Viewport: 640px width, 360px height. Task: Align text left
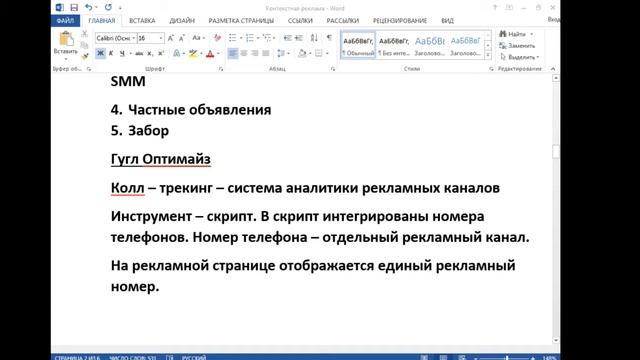pos(233,53)
